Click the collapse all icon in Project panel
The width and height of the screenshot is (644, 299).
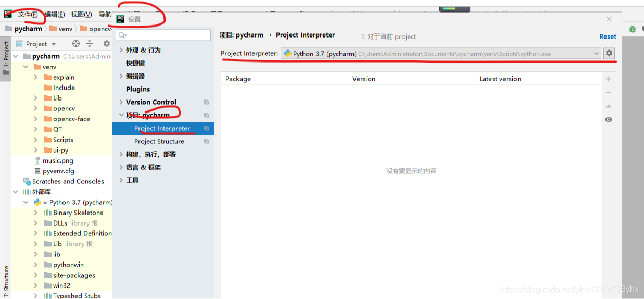[90, 44]
